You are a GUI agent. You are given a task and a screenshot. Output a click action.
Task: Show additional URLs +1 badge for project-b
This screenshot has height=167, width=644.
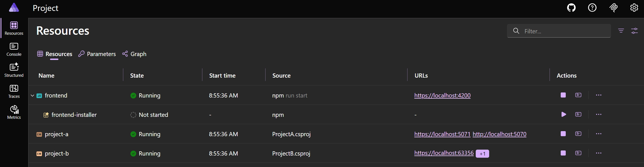click(x=482, y=154)
